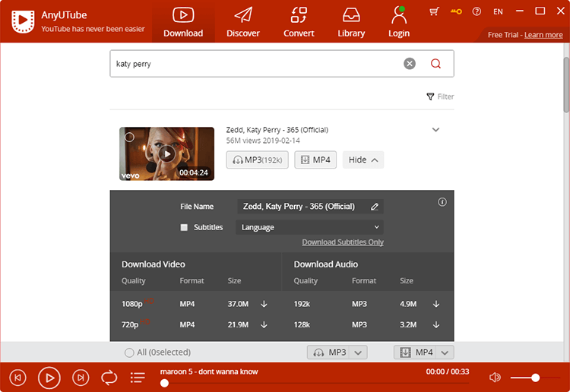Skip to the next track
Viewport: 570px width, 392px height.
81,378
